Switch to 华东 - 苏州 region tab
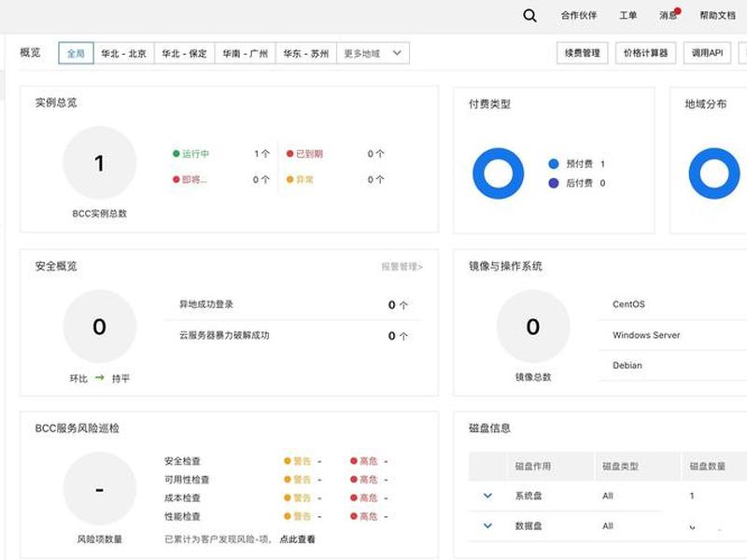Viewport: 747px width, 560px height. tap(306, 53)
